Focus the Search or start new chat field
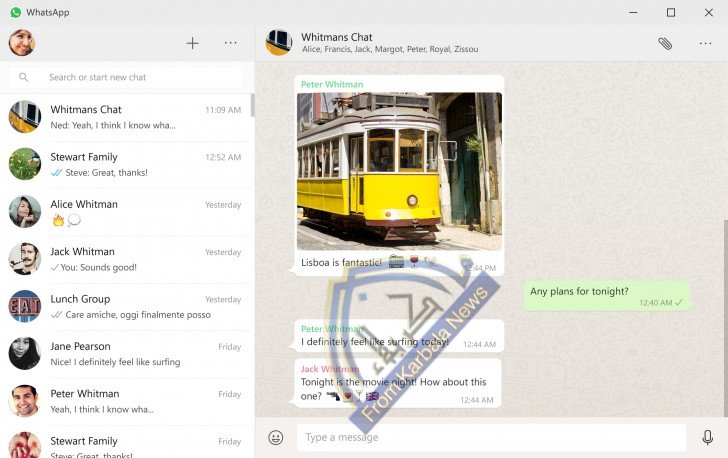This screenshot has height=458, width=728. click(x=140, y=77)
